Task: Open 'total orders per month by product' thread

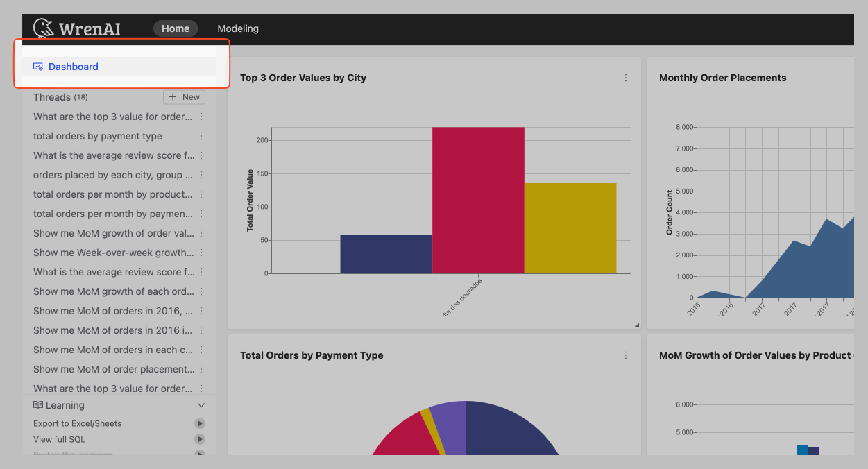Action: 113,194
